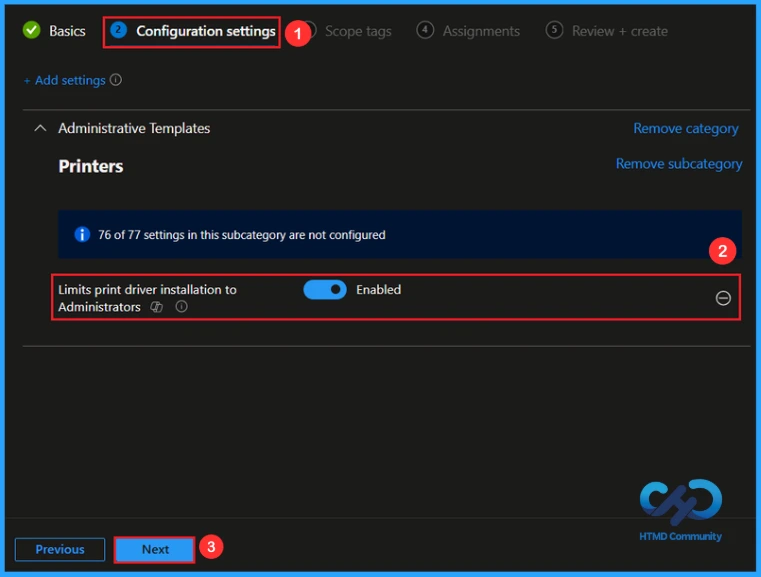Click the Next button
The height and width of the screenshot is (577, 761).
tap(155, 549)
